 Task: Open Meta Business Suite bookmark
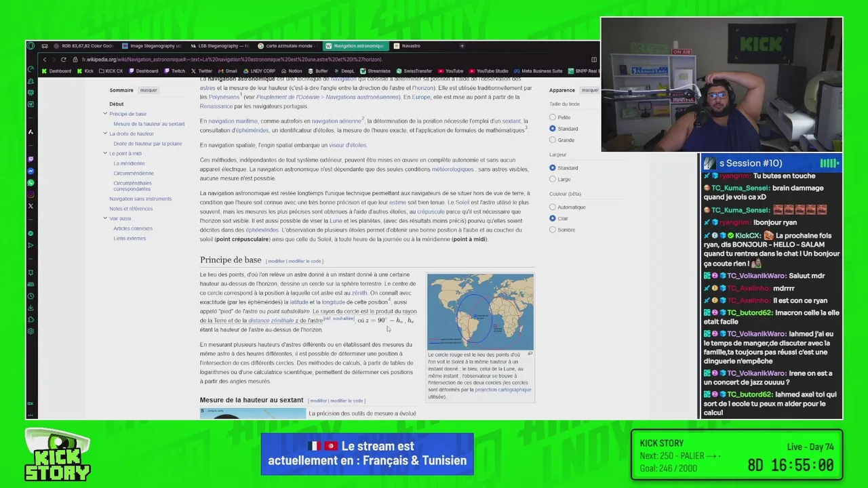(x=538, y=71)
